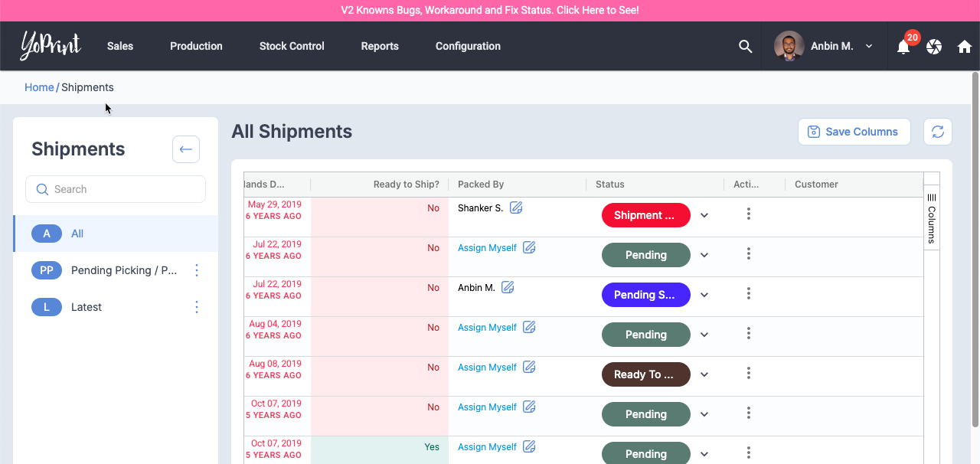
Task: Click the home icon in top bar
Action: [964, 47]
